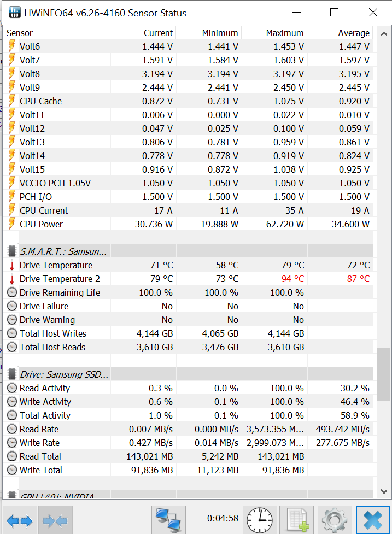Image resolution: width=392 pixels, height=534 pixels.
Task: Select the Drive: Samsung SSD group header
Action: pyautogui.click(x=64, y=374)
